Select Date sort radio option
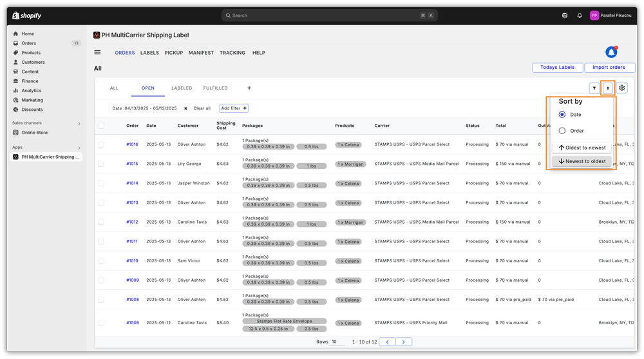The height and width of the screenshot is (359, 644). (562, 114)
